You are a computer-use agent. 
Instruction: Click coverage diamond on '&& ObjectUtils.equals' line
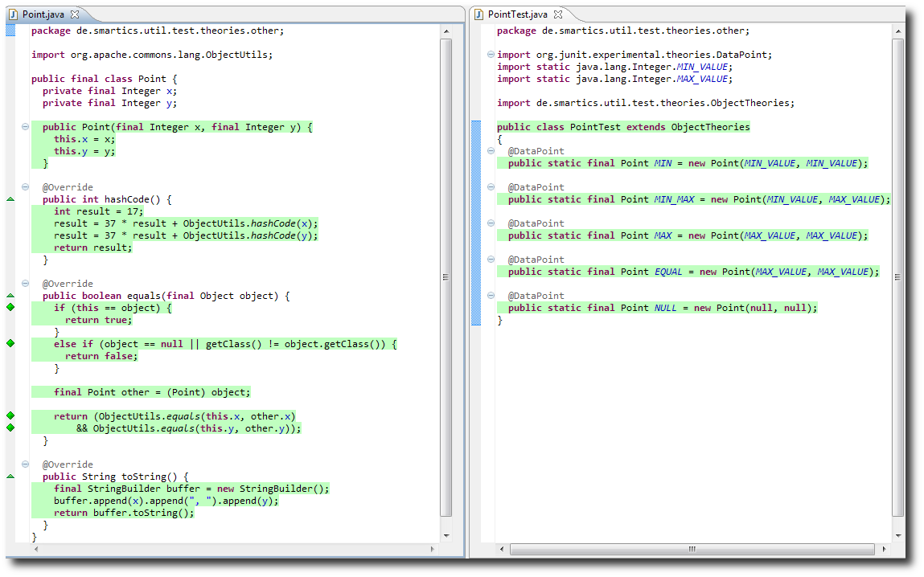click(10, 428)
